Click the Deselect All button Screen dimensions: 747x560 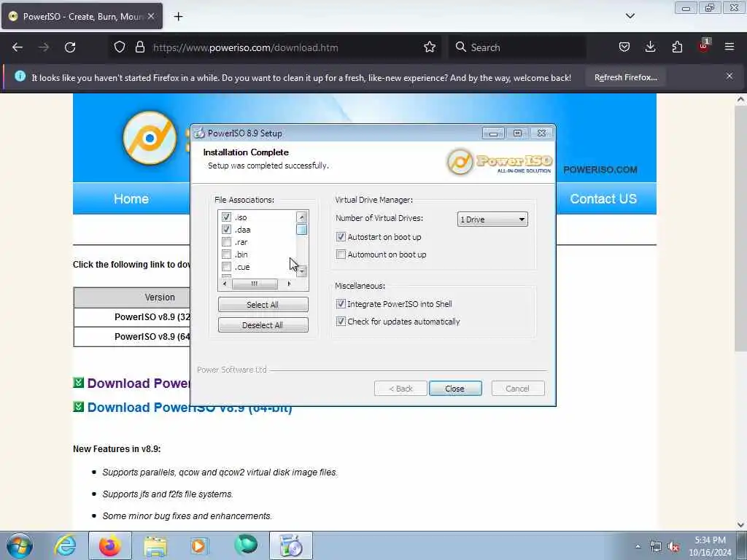(263, 324)
